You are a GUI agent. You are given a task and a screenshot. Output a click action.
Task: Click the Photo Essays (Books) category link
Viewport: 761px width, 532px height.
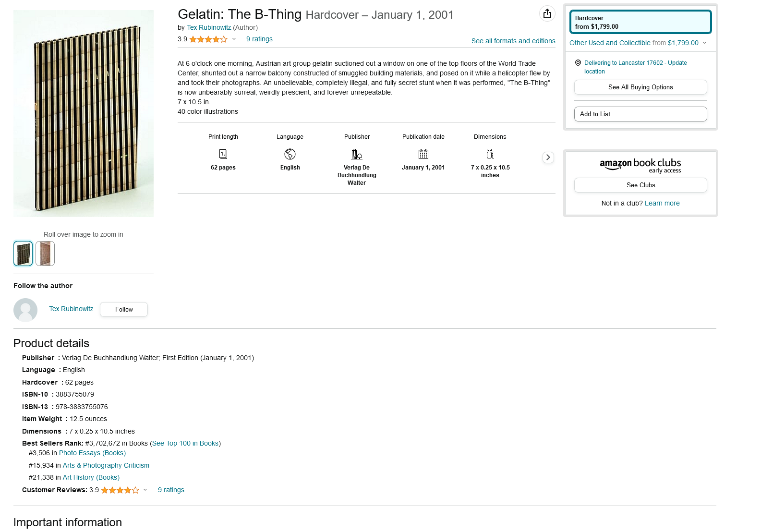click(92, 453)
